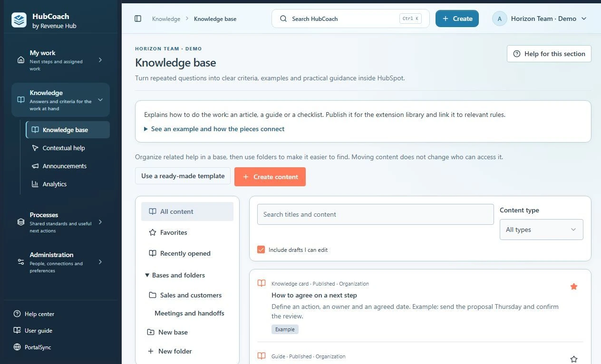Image resolution: width=601 pixels, height=364 pixels.
Task: Uncheck Include drafts I can edit
Action: point(261,249)
